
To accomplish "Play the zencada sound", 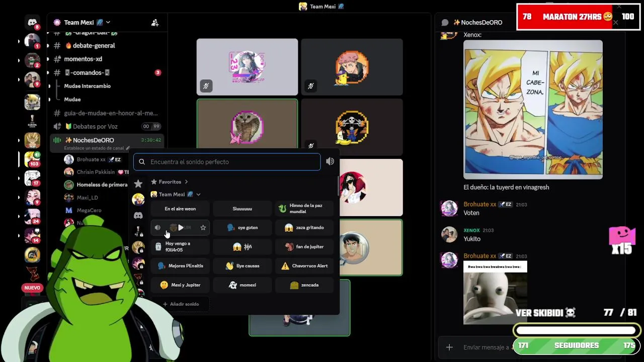I will point(305,285).
